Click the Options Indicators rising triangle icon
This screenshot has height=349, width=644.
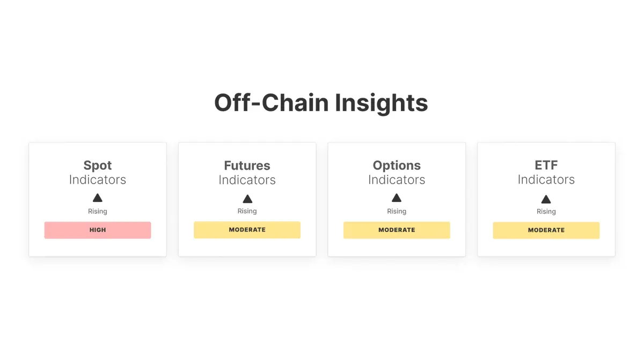[x=397, y=198]
